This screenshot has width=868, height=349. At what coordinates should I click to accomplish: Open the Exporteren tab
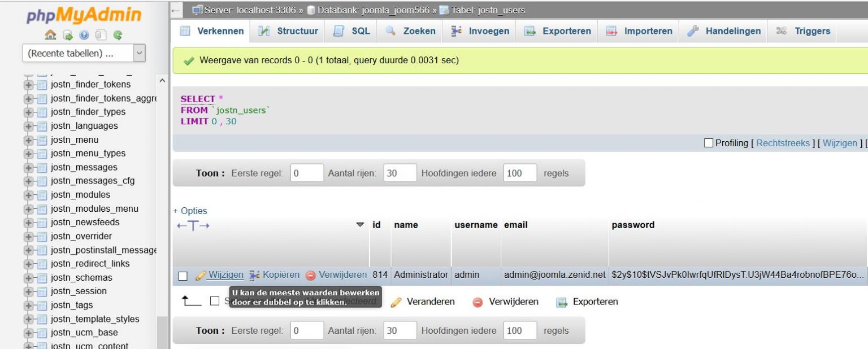coord(558,31)
